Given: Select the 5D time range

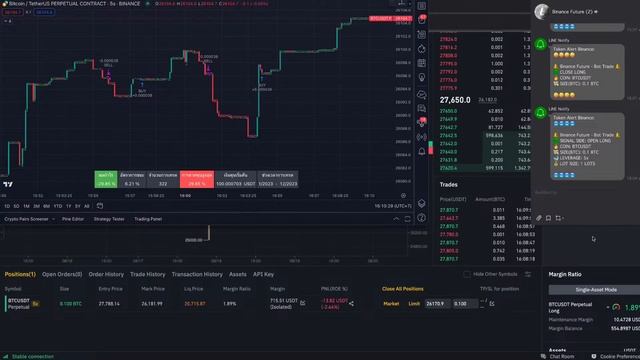Looking at the screenshot, I should [x=16, y=206].
